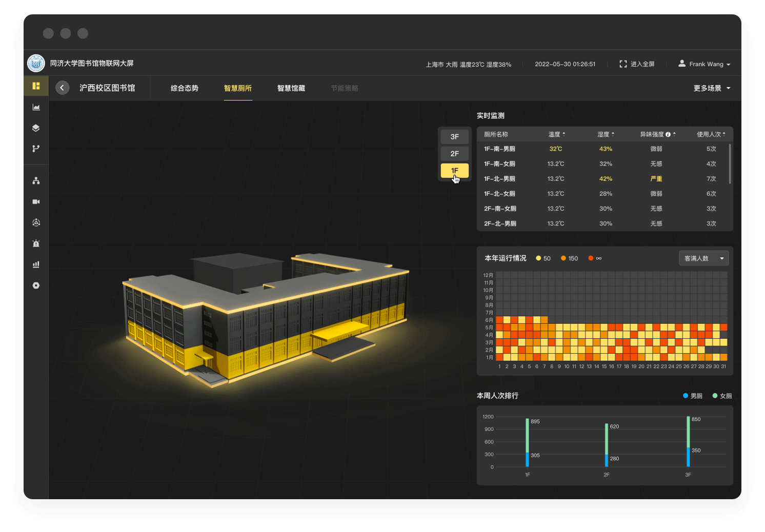Screen dimensions: 765x532
Task: Click the odor intensity info icon
Action: pyautogui.click(x=668, y=134)
